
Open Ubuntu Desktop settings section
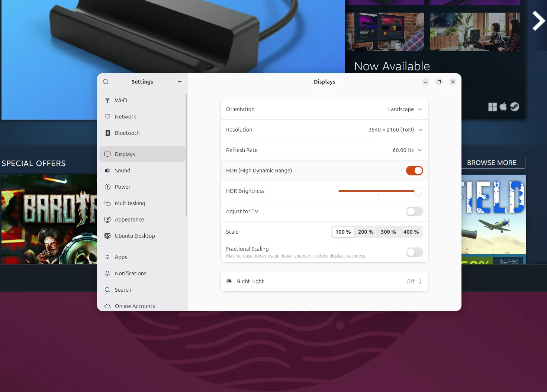[x=135, y=236]
